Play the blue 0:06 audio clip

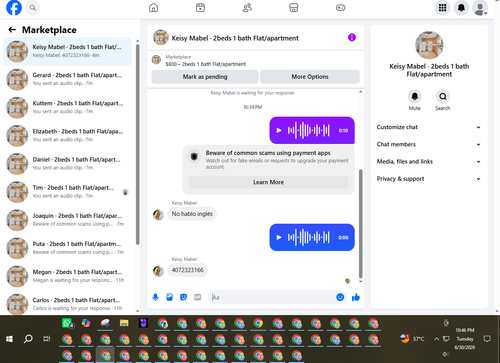coord(279,237)
